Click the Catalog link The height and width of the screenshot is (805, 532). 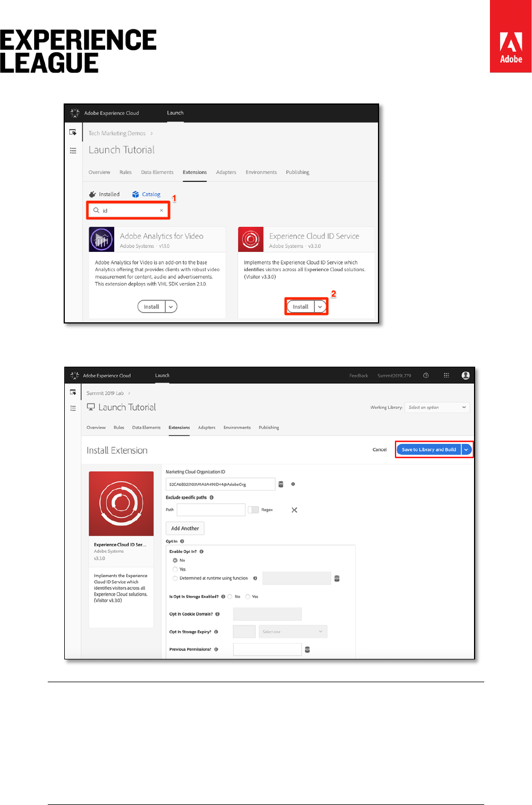[x=151, y=194]
